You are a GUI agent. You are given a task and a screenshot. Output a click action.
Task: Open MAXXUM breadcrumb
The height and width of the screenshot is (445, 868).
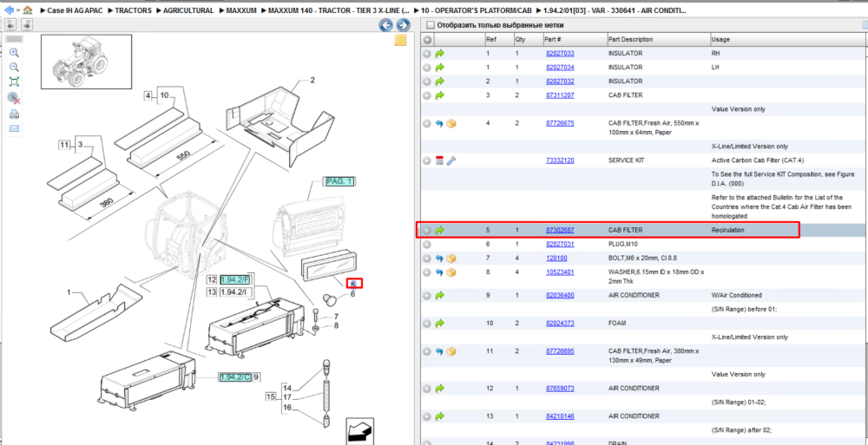pyautogui.click(x=240, y=10)
